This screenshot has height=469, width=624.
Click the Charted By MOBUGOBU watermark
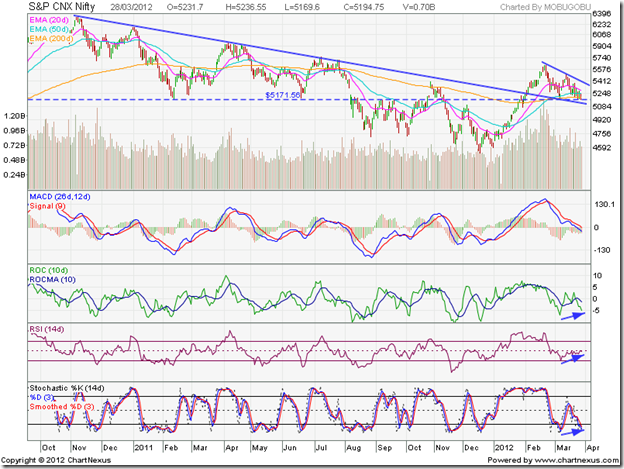(x=546, y=7)
